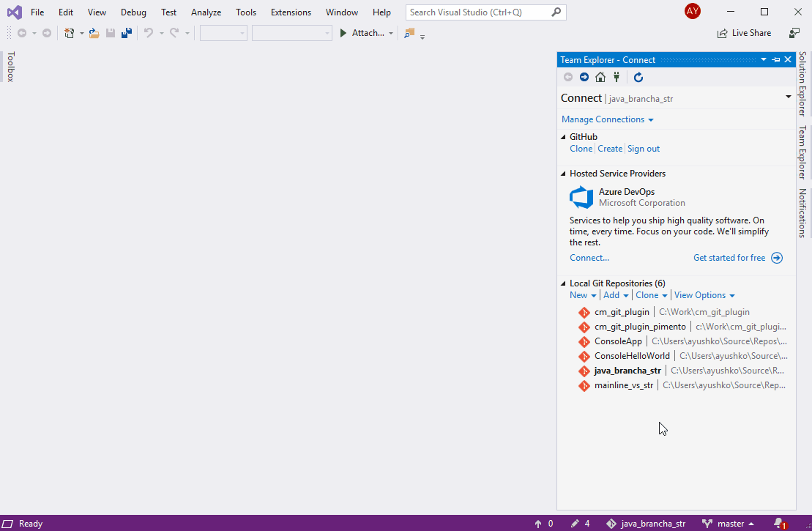Click the Save All toolbar icon

127,33
